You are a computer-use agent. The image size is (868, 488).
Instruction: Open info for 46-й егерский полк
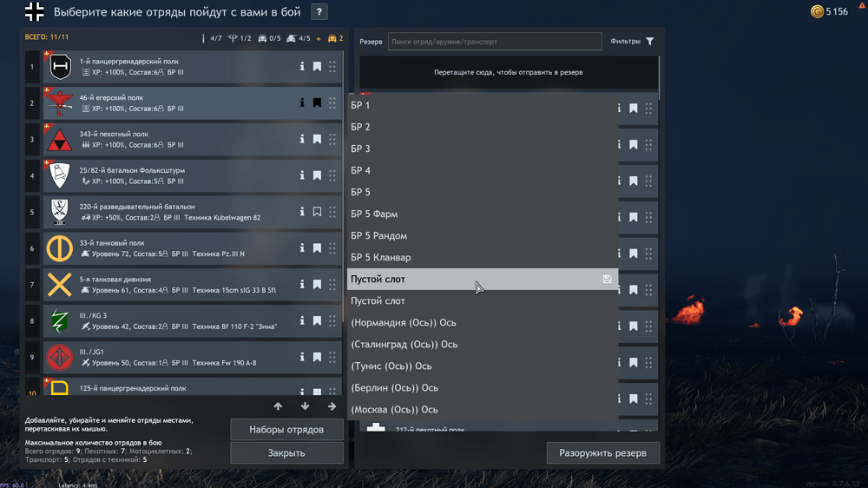302,102
